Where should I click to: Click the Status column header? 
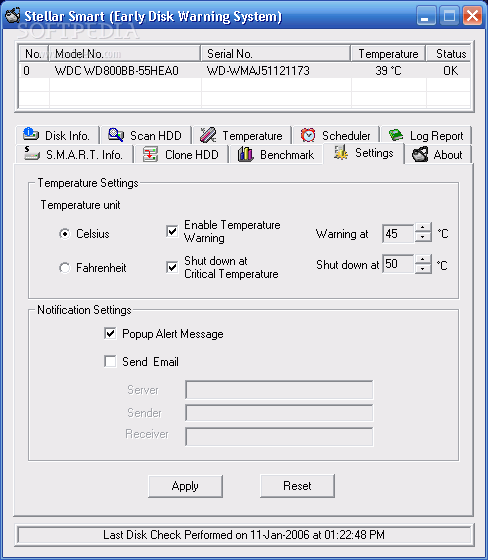coord(449,54)
